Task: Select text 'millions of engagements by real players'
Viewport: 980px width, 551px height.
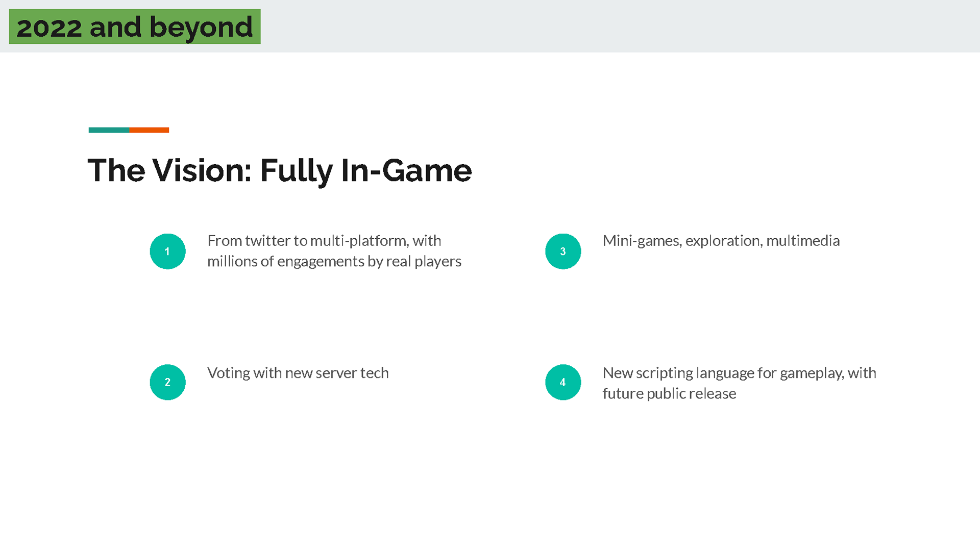Action: click(x=334, y=262)
